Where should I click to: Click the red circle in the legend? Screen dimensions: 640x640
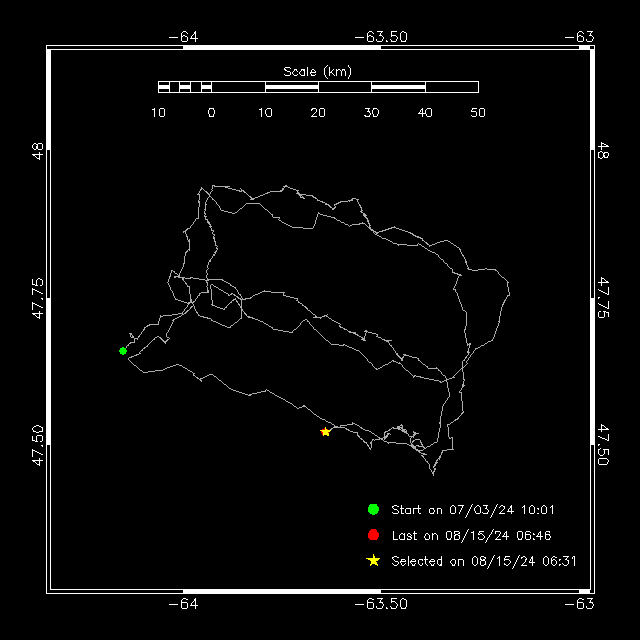(373, 535)
